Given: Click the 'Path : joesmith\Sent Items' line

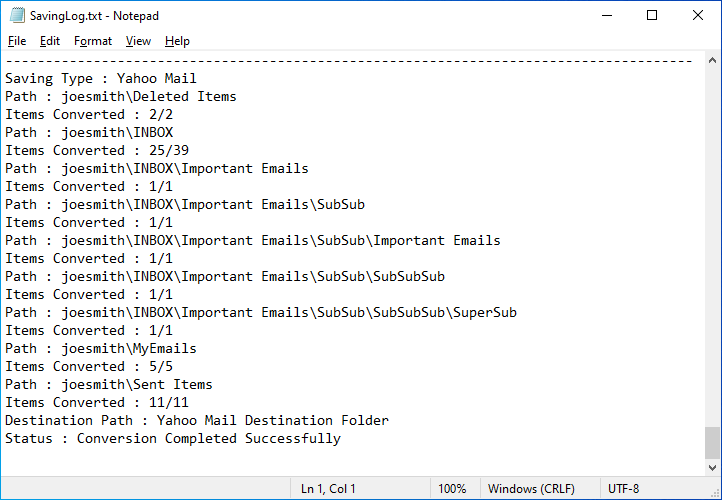Looking at the screenshot, I should pyautogui.click(x=109, y=384).
